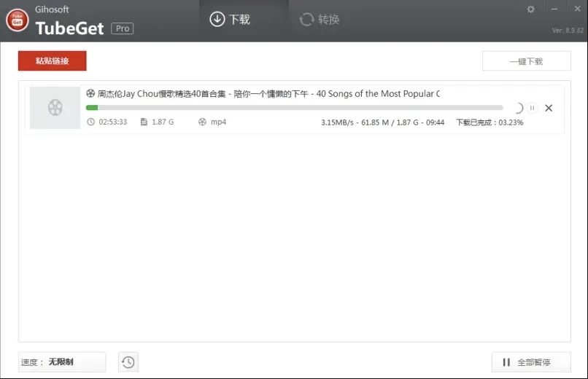Pause the Jay Chou video download
The image size is (588, 379).
(x=533, y=108)
